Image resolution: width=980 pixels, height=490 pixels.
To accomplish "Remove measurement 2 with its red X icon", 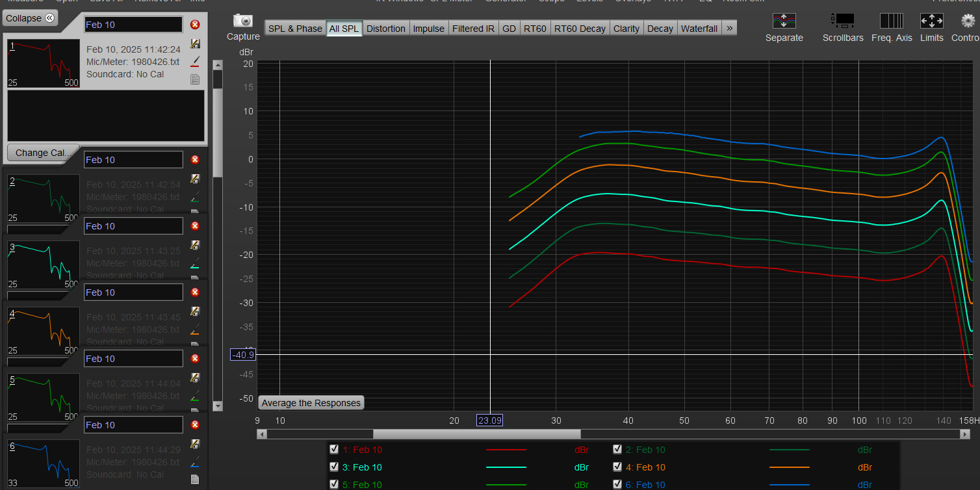I will point(195,160).
